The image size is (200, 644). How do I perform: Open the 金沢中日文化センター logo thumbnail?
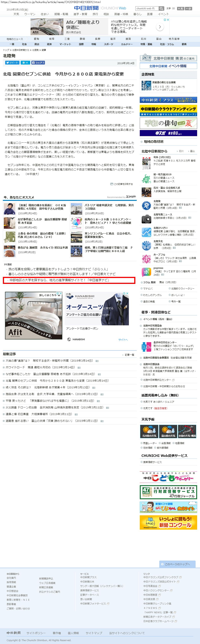pos(146,347)
